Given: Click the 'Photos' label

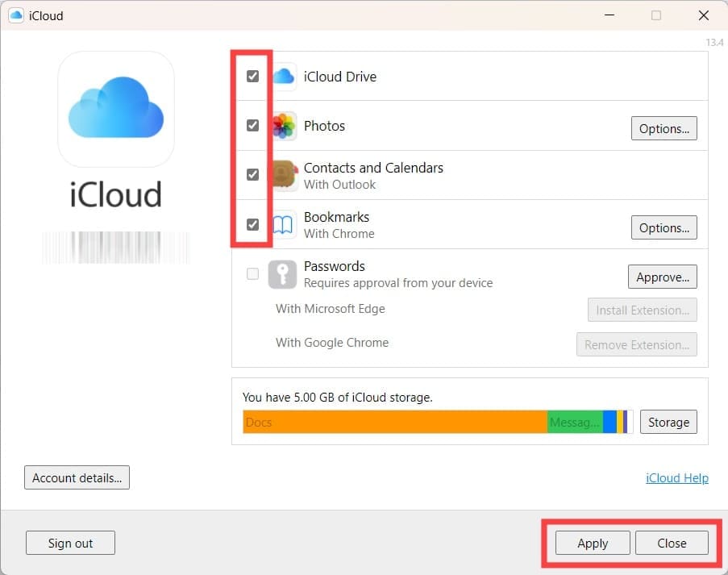Looking at the screenshot, I should [x=324, y=126].
